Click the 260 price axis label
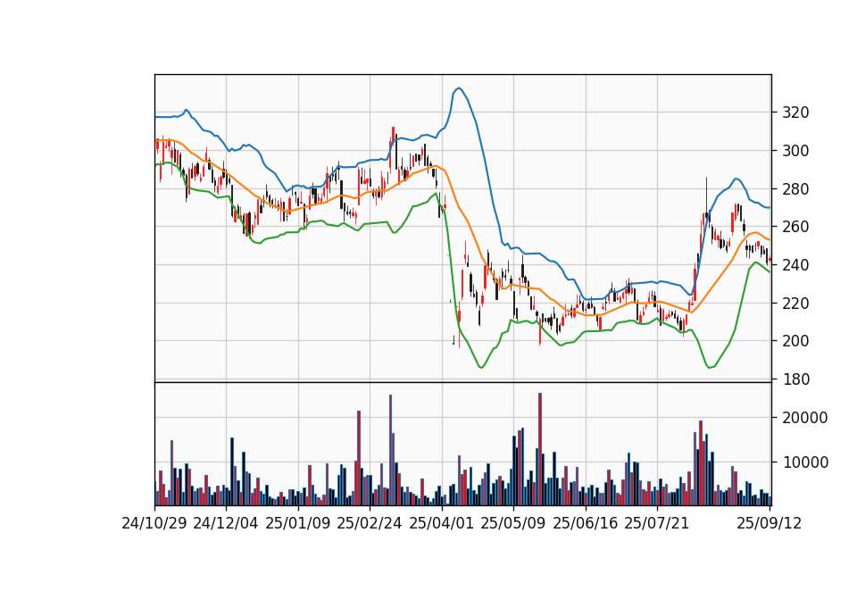 click(x=795, y=227)
